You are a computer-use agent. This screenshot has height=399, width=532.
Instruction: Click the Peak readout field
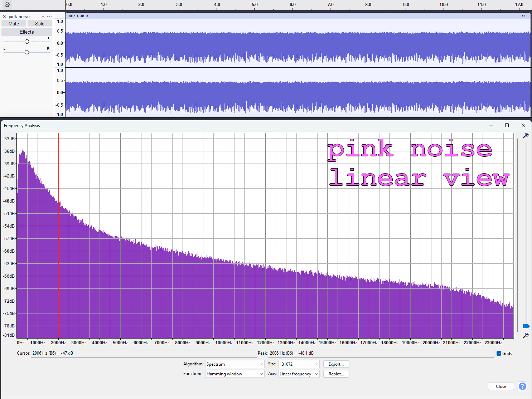[381, 353]
